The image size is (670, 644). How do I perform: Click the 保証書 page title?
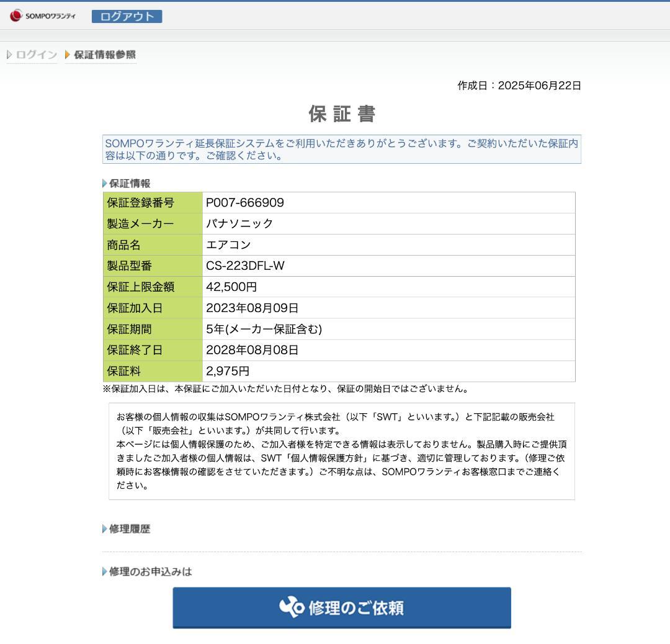coord(342,114)
